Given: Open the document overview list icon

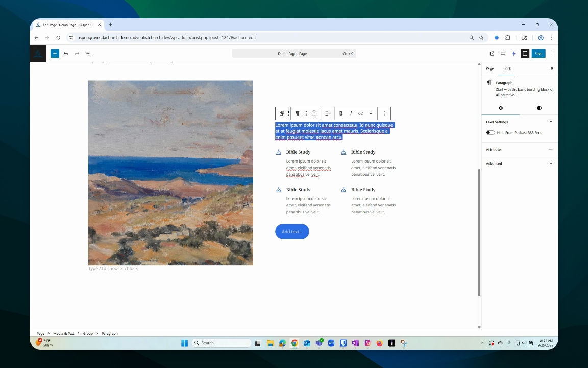Looking at the screenshot, I should 88,54.
